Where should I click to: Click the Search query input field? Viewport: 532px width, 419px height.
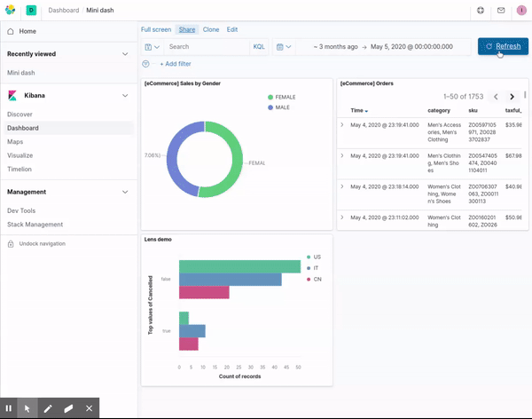click(207, 47)
